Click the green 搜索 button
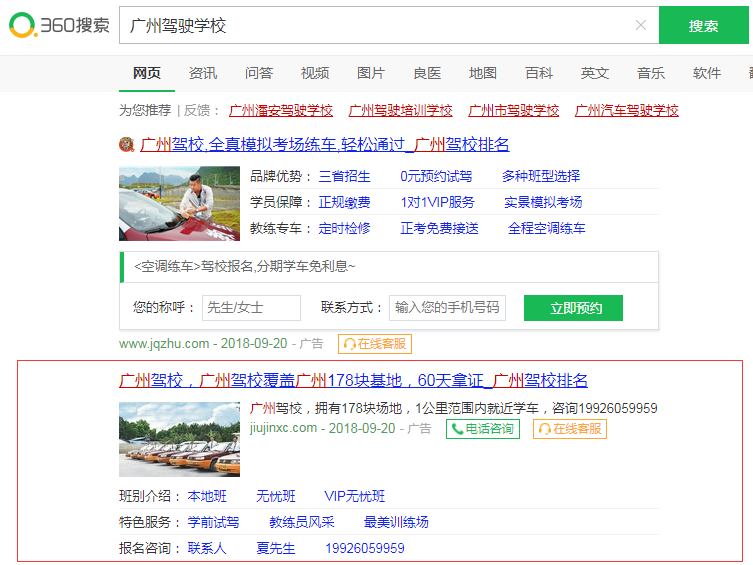Viewport: 753px width, 565px height. tap(703, 25)
